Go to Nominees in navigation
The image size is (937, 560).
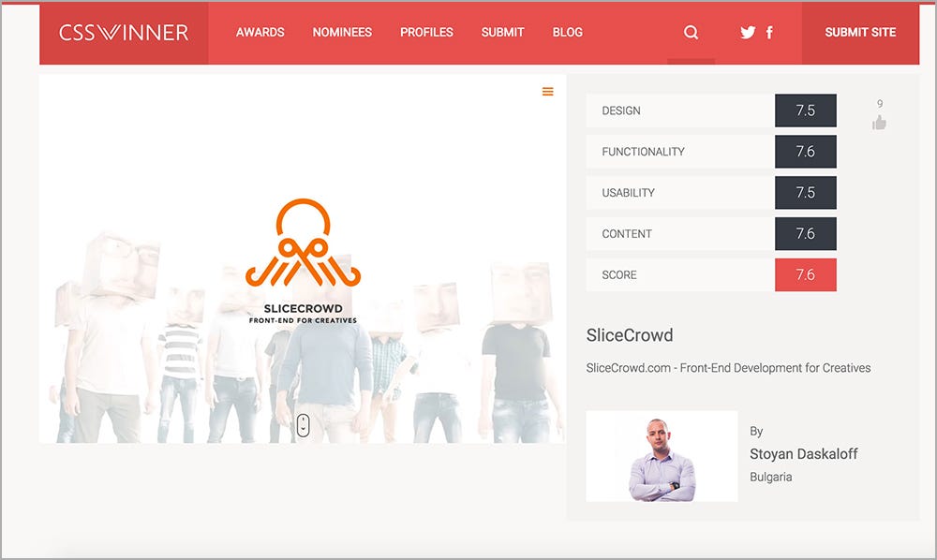pos(342,32)
